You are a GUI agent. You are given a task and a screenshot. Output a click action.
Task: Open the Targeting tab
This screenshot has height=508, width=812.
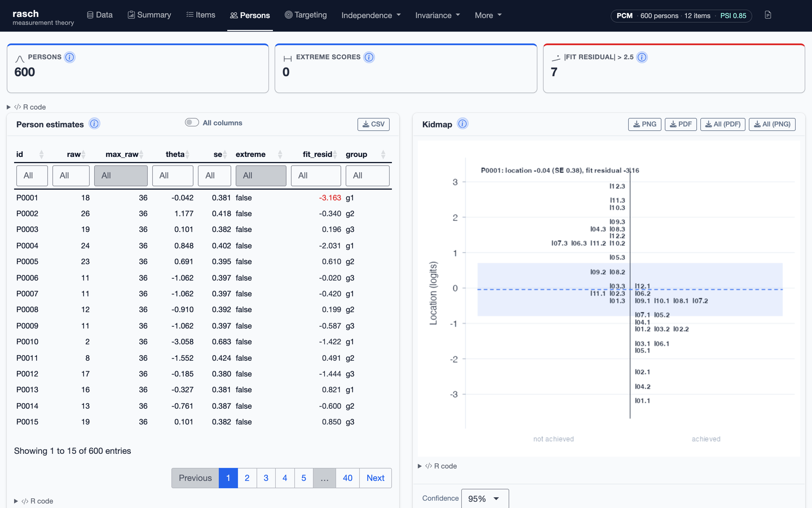pos(306,15)
